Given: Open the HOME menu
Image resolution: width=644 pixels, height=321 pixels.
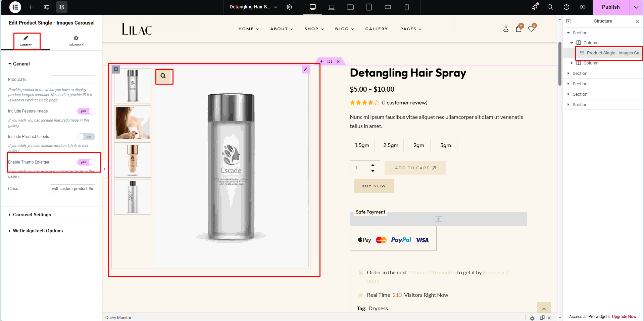Looking at the screenshot, I should [x=249, y=29].
